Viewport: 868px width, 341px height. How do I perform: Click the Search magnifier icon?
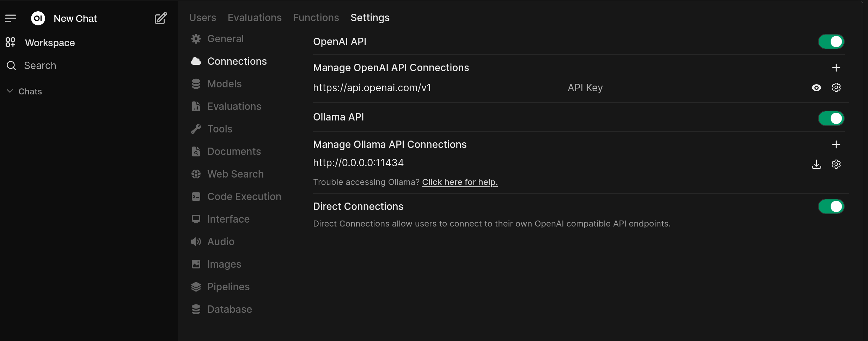coord(11,66)
